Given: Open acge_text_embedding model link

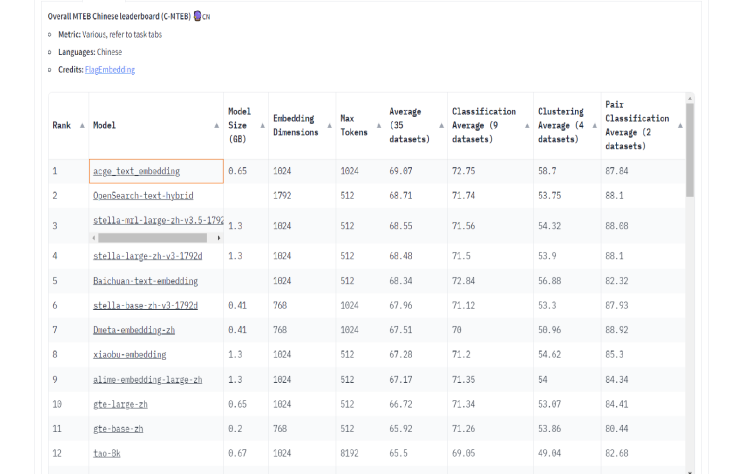Looking at the screenshot, I should pos(136,171).
